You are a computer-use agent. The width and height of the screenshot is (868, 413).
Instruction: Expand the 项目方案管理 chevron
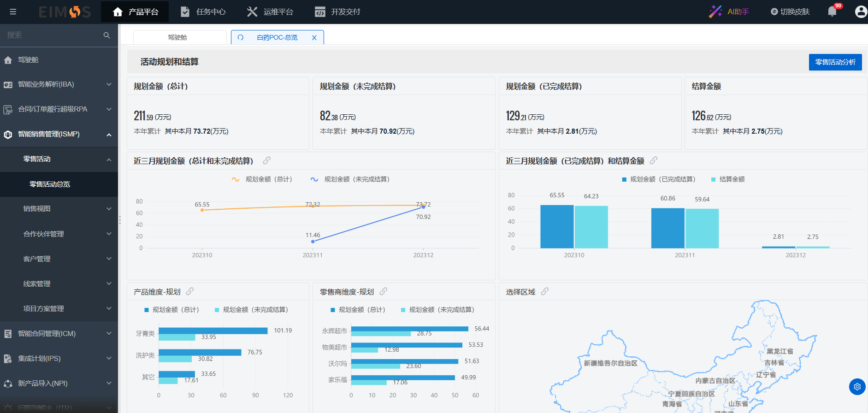[109, 308]
